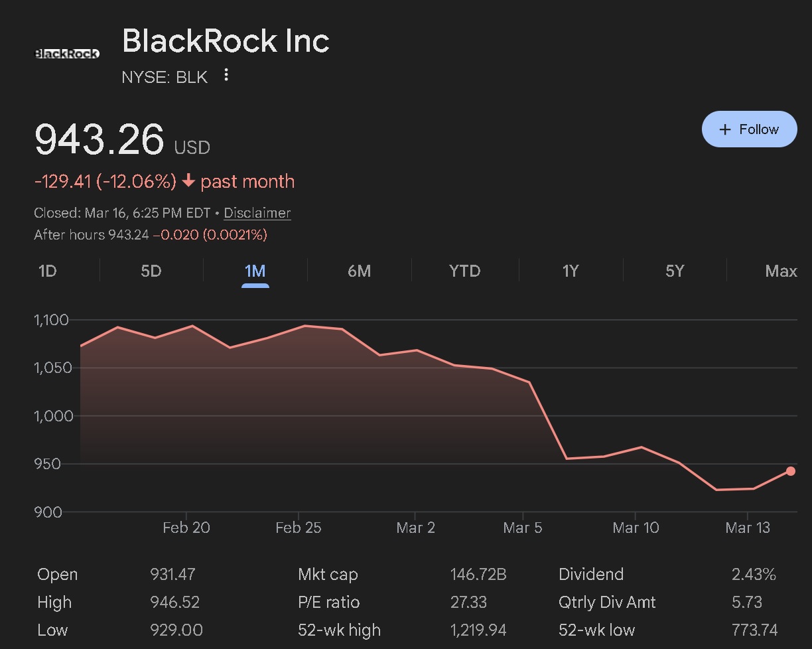The width and height of the screenshot is (812, 649).
Task: Click the Follow button
Action: click(x=750, y=129)
